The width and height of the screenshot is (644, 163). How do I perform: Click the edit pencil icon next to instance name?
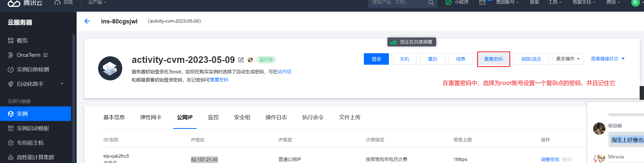[x=241, y=60]
